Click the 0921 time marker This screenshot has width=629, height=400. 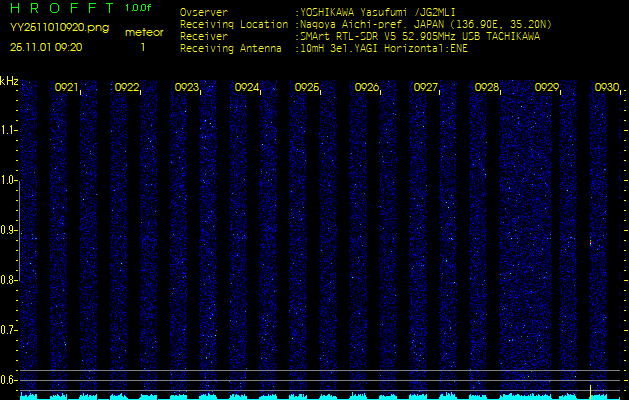(67, 88)
